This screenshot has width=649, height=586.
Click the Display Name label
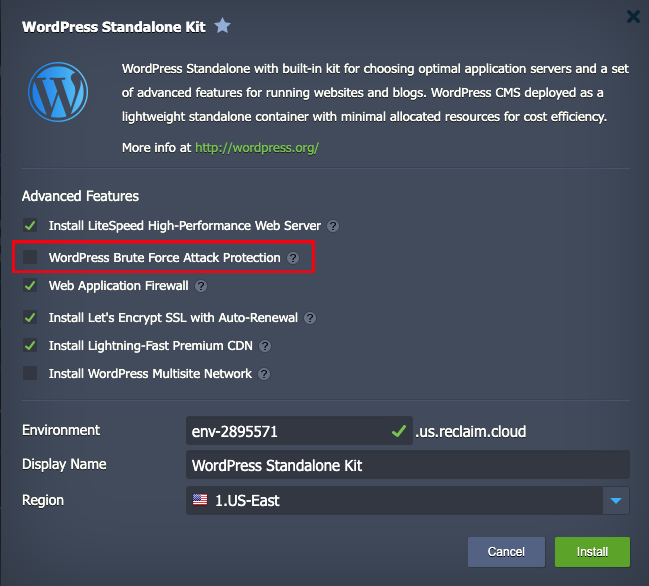[64, 464]
